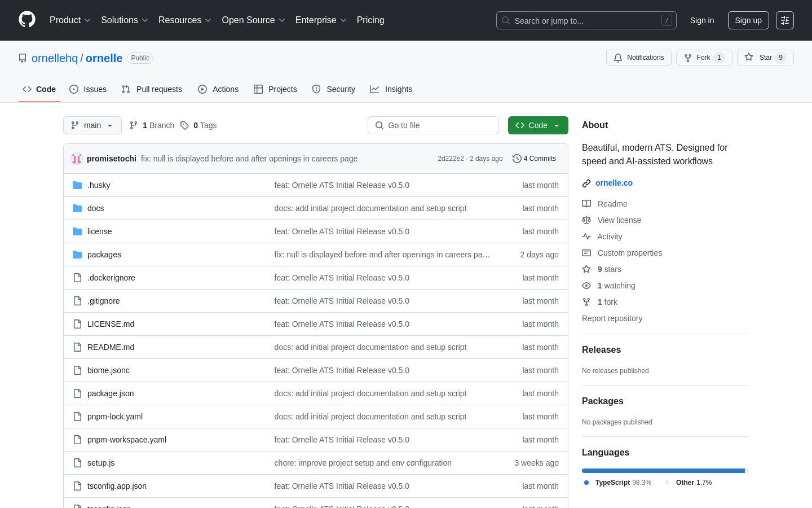
Task: Expand the Solutions menu
Action: pyautogui.click(x=125, y=20)
